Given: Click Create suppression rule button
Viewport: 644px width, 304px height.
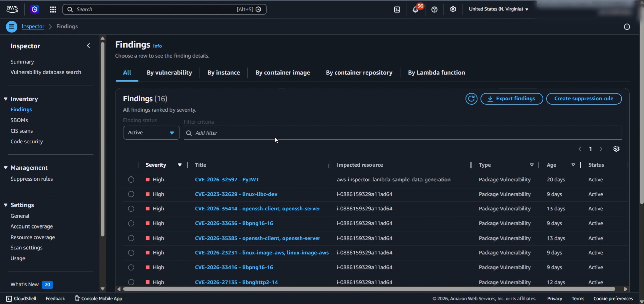Looking at the screenshot, I should [584, 99].
